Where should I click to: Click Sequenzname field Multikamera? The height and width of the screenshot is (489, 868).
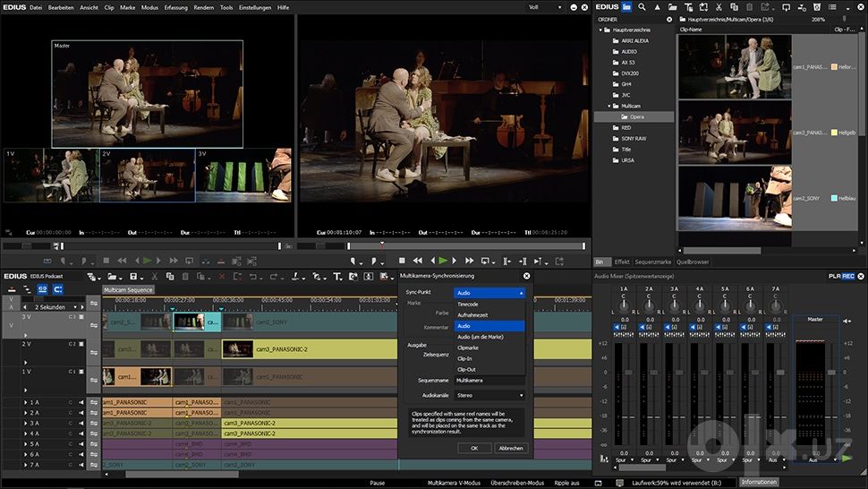pyautogui.click(x=489, y=381)
